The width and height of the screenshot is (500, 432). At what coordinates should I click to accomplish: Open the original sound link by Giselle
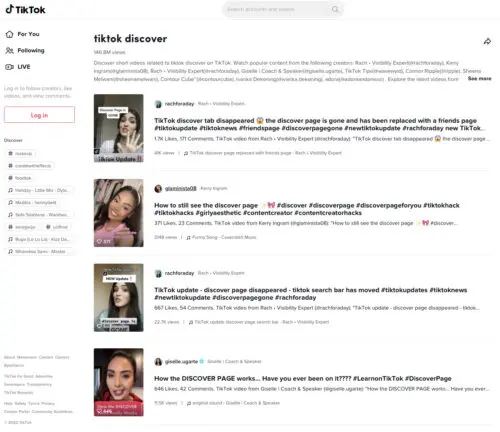coord(236,403)
